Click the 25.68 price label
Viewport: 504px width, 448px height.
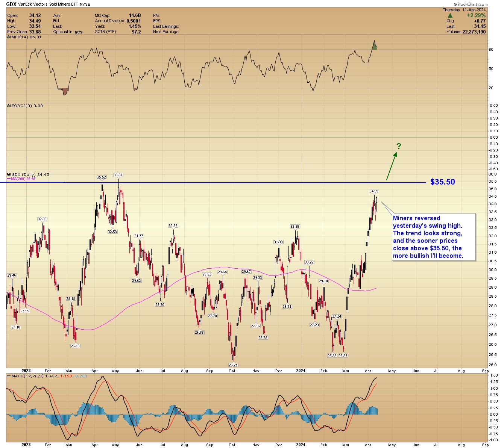coord(332,356)
